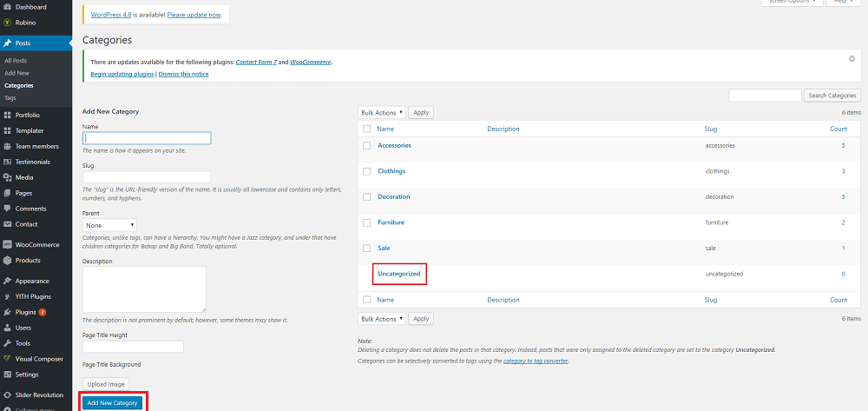Click the Templater icon in sidebar
This screenshot has height=411, width=868.
click(7, 130)
